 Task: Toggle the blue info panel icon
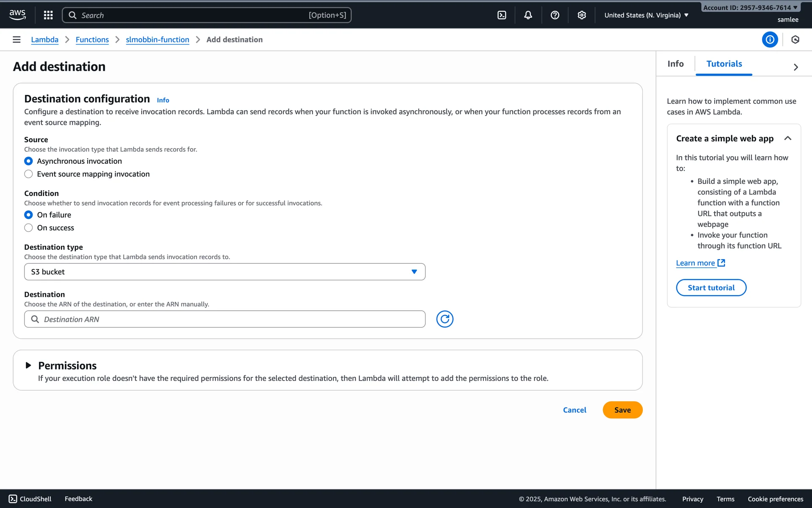pyautogui.click(x=770, y=39)
